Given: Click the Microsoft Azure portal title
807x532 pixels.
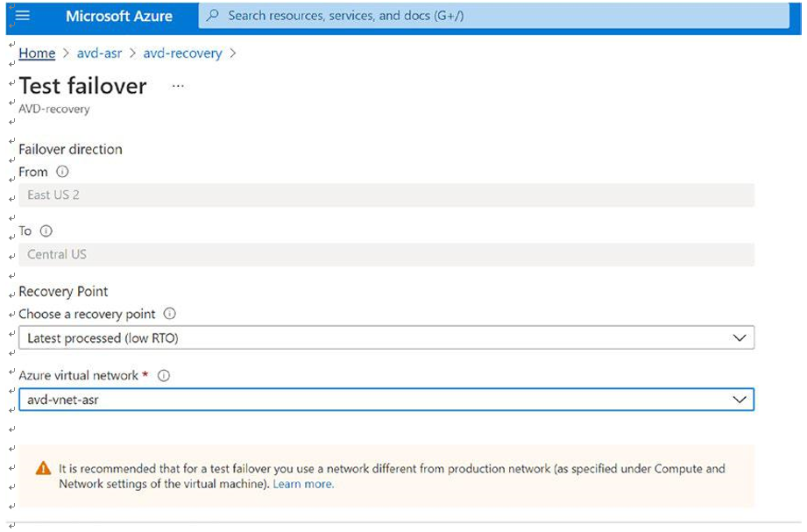Looking at the screenshot, I should click(x=119, y=16).
